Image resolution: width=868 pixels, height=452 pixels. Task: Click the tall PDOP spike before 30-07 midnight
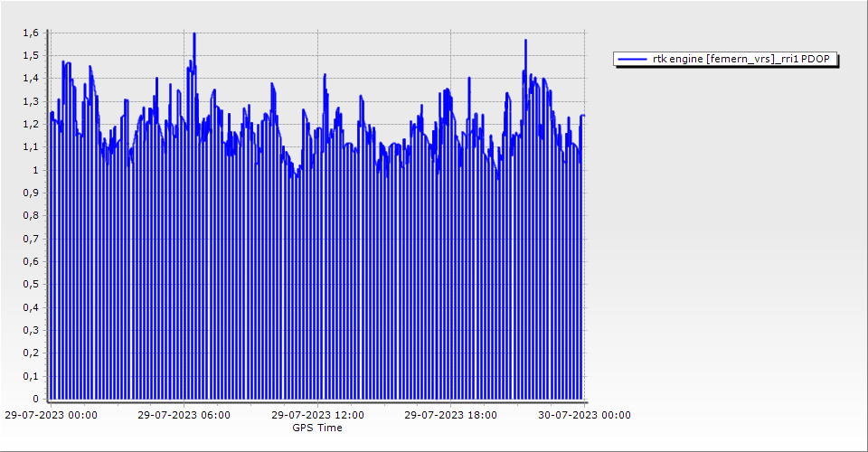[x=525, y=41]
